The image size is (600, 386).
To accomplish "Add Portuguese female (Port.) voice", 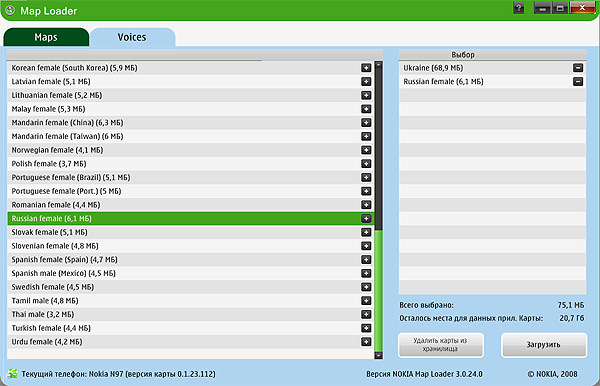I will coord(366,191).
